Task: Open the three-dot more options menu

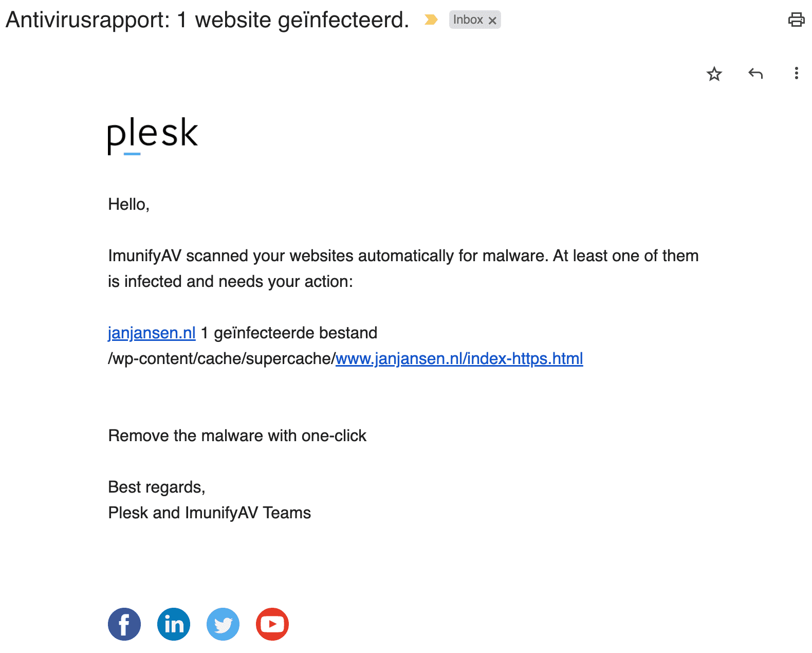Action: 796,74
